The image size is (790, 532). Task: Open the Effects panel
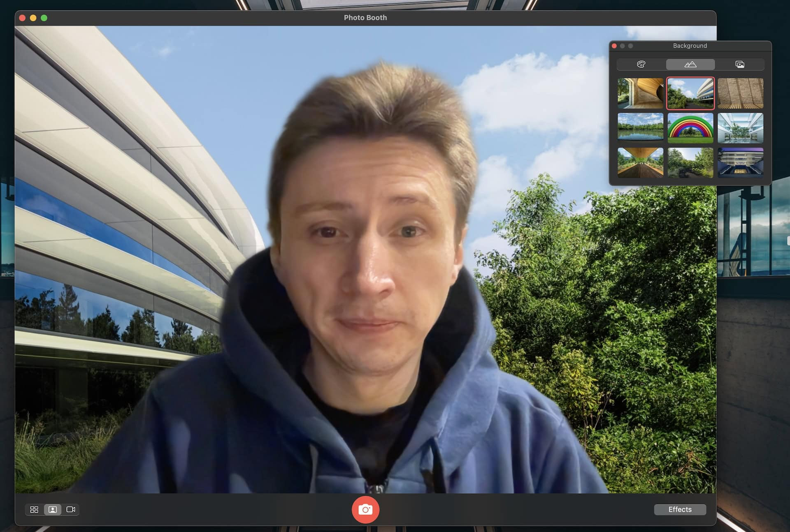[680, 509]
